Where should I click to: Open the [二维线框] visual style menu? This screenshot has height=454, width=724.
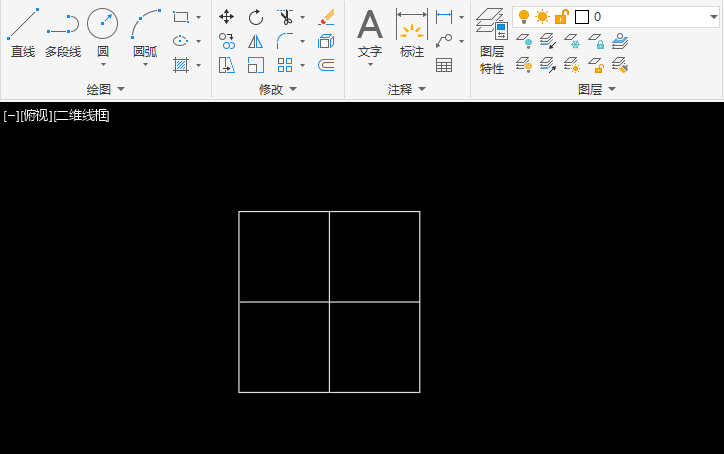pos(82,116)
